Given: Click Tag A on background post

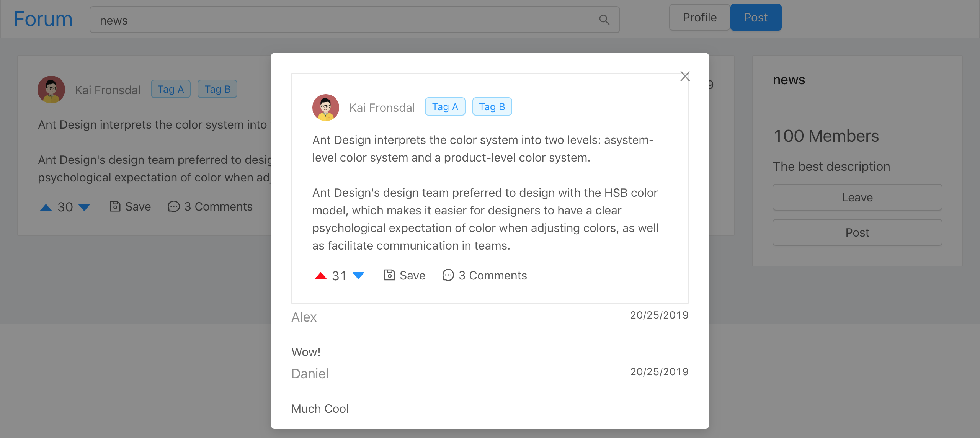Looking at the screenshot, I should pyautogui.click(x=170, y=89).
